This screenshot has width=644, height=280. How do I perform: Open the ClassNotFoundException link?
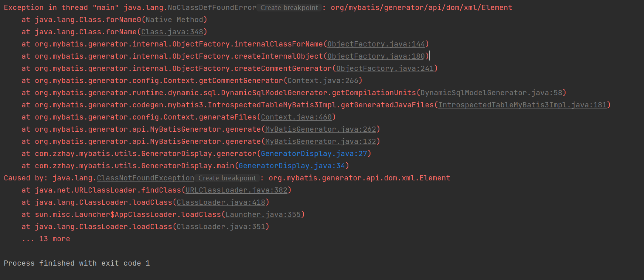point(146,178)
